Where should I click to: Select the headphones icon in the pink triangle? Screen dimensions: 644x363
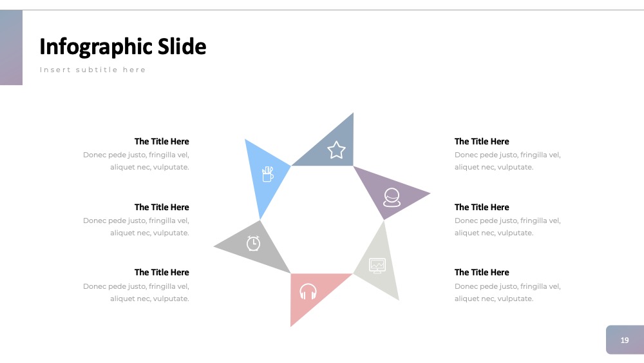click(x=308, y=291)
